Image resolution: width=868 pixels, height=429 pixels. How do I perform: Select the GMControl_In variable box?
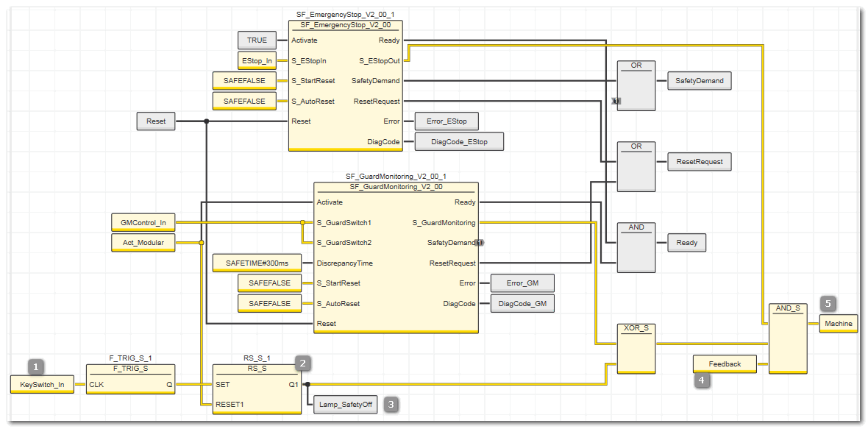(x=143, y=221)
